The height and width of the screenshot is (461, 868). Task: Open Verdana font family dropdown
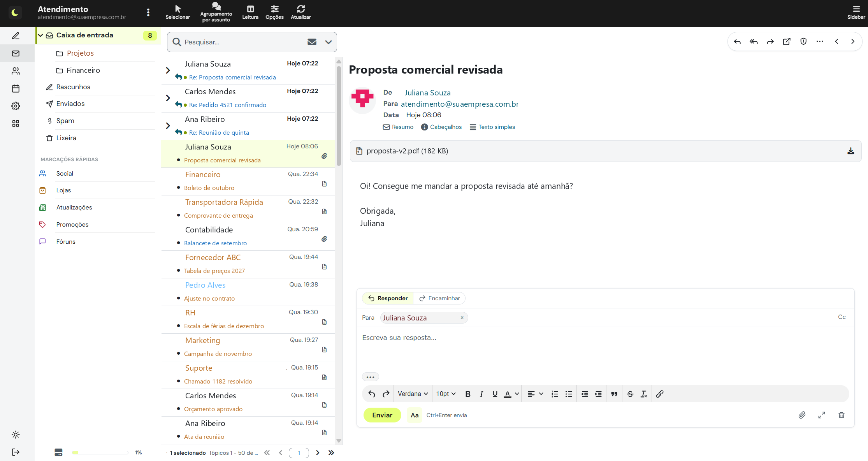(x=413, y=394)
